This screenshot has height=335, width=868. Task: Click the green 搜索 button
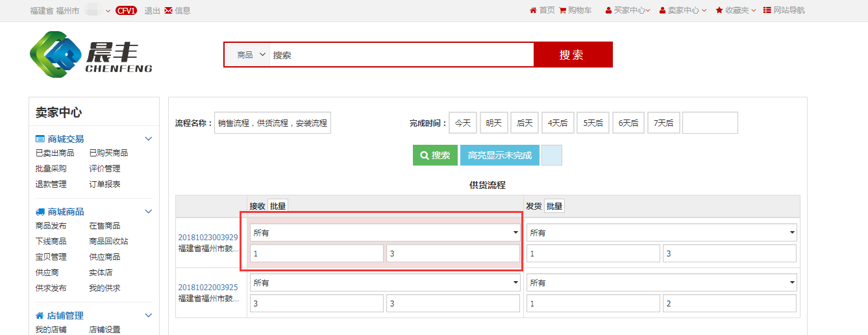[x=434, y=155]
